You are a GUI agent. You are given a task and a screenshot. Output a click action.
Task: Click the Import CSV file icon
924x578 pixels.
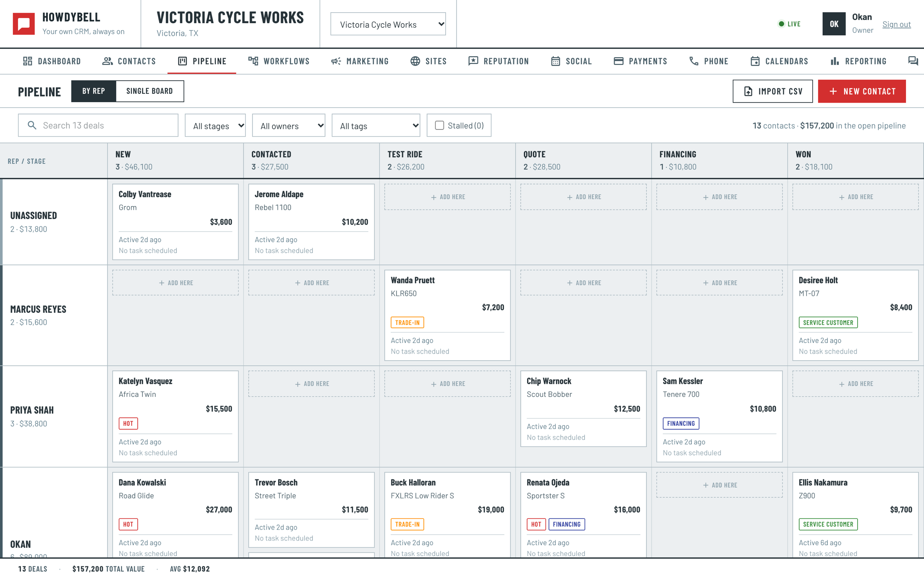(748, 91)
